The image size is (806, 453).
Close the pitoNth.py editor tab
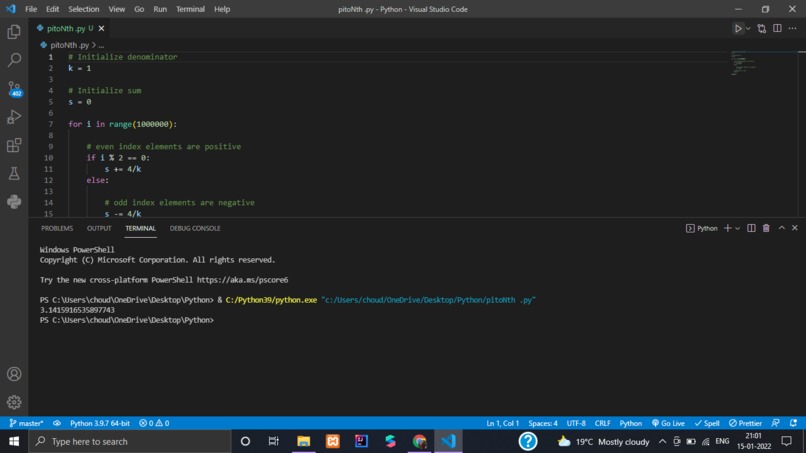point(101,28)
